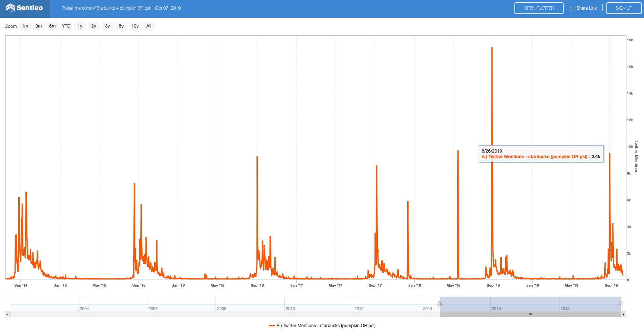Switch zoom to 10y
Viewport: 644px width, 332px height.
pyautogui.click(x=135, y=26)
